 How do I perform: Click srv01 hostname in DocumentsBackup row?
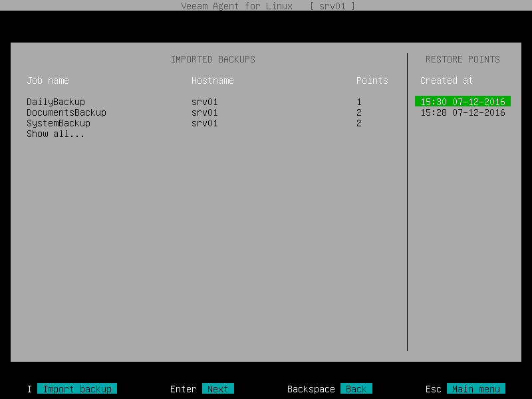pos(205,112)
